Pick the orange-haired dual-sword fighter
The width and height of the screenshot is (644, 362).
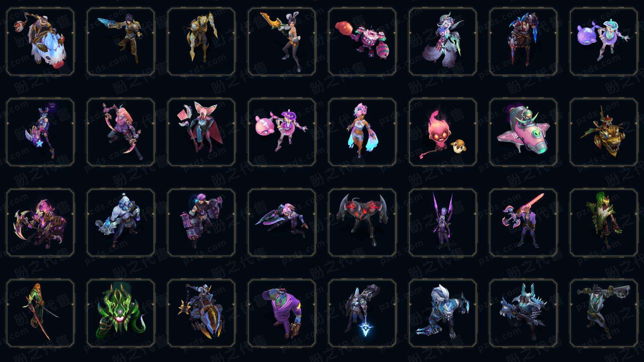tap(40, 313)
